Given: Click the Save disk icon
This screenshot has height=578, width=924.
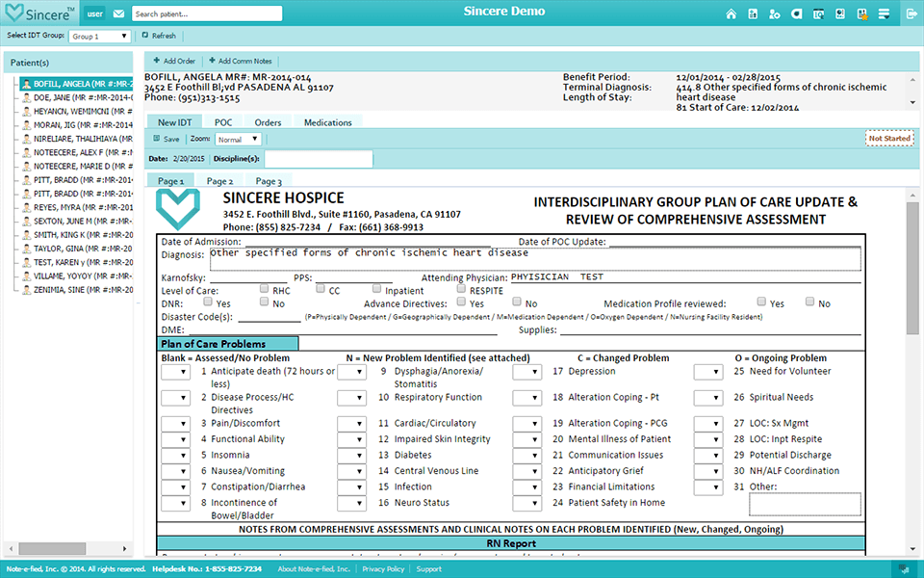Looking at the screenshot, I should 157,139.
